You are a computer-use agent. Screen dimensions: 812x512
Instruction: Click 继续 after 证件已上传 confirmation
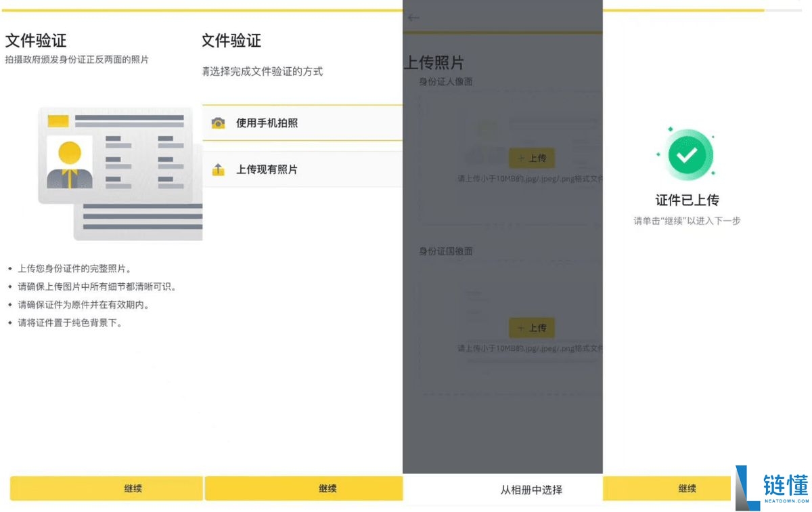tap(687, 488)
